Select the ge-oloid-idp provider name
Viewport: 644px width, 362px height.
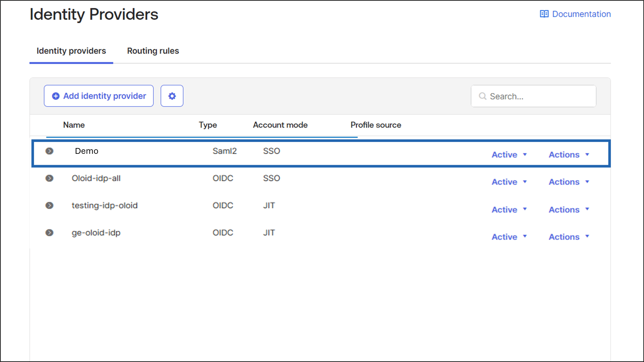pyautogui.click(x=96, y=233)
